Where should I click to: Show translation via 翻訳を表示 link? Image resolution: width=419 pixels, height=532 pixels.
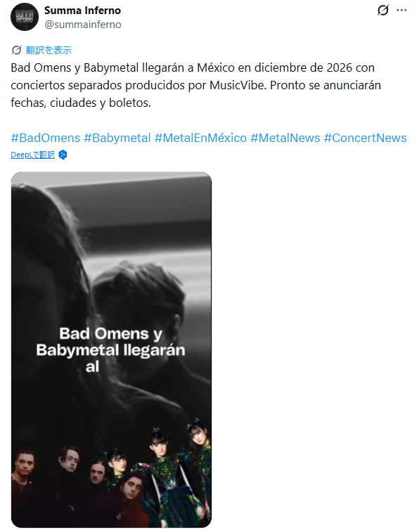point(49,50)
